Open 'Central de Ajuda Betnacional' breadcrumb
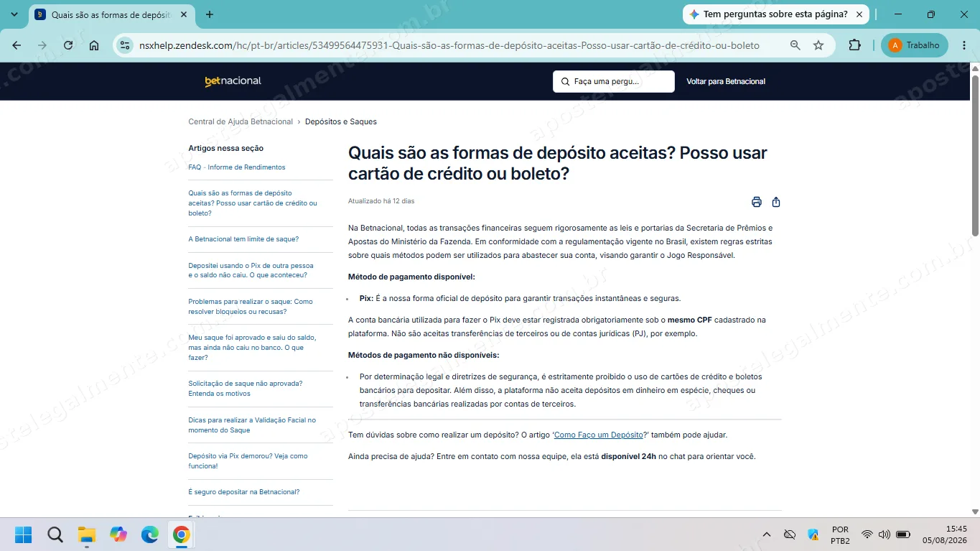980x551 pixels. (241, 121)
